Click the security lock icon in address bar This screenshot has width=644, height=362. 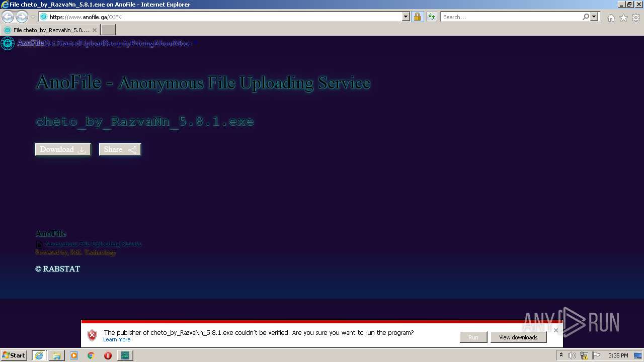[x=417, y=17]
